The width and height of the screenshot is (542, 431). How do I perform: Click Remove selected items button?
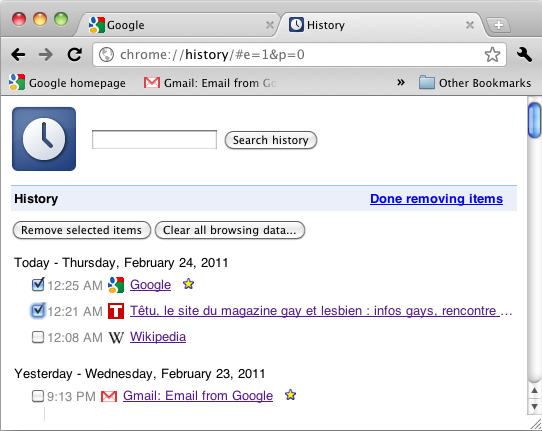tap(82, 230)
